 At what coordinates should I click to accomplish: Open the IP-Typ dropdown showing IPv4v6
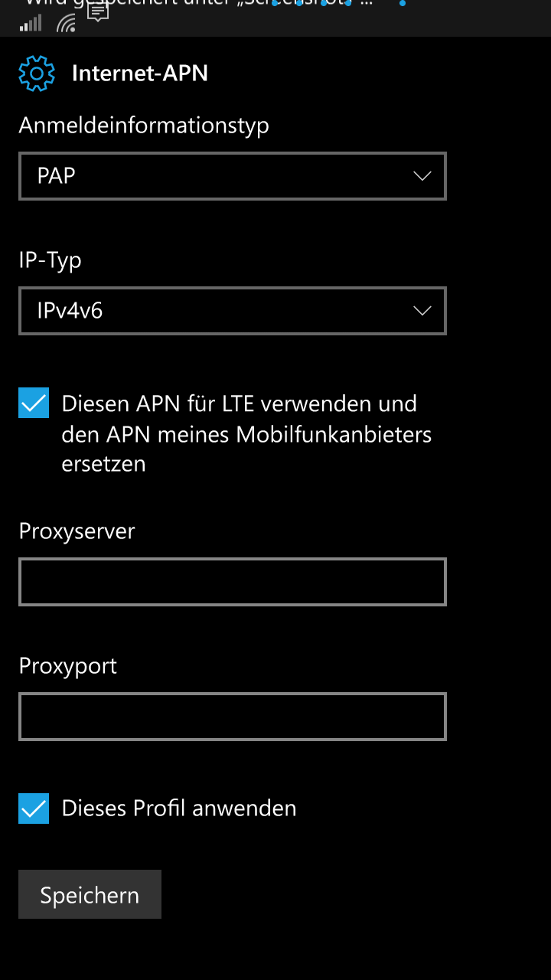pyautogui.click(x=232, y=311)
